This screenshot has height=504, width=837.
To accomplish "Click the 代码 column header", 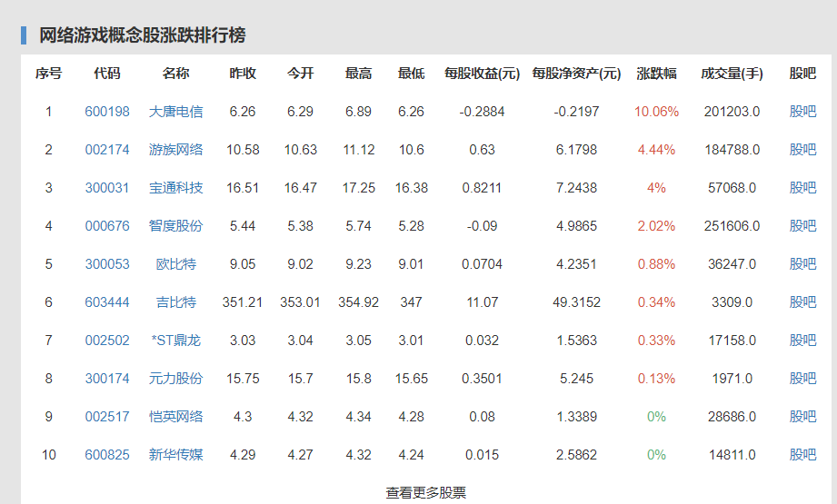I will [x=107, y=74].
